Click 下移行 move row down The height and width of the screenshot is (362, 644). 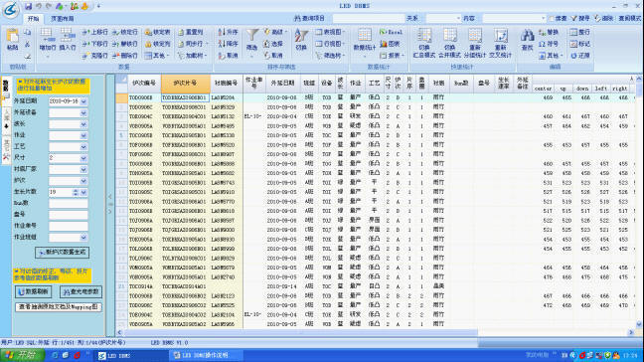coord(94,44)
